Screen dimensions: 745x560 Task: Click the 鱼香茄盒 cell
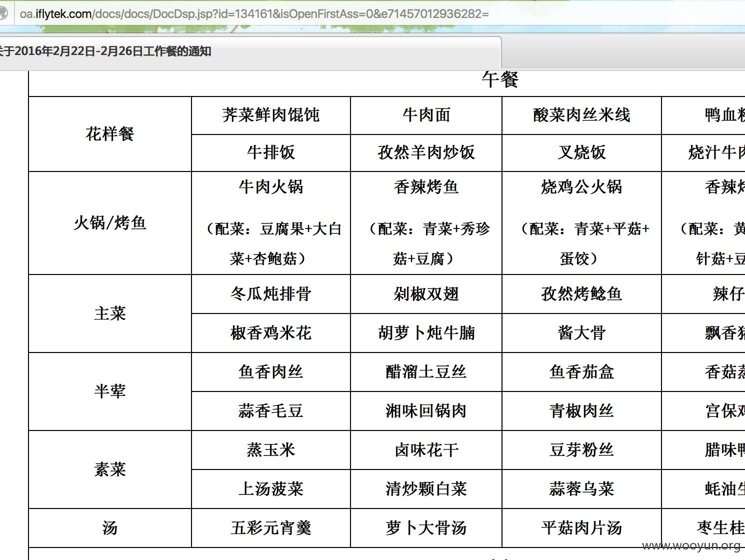582,372
